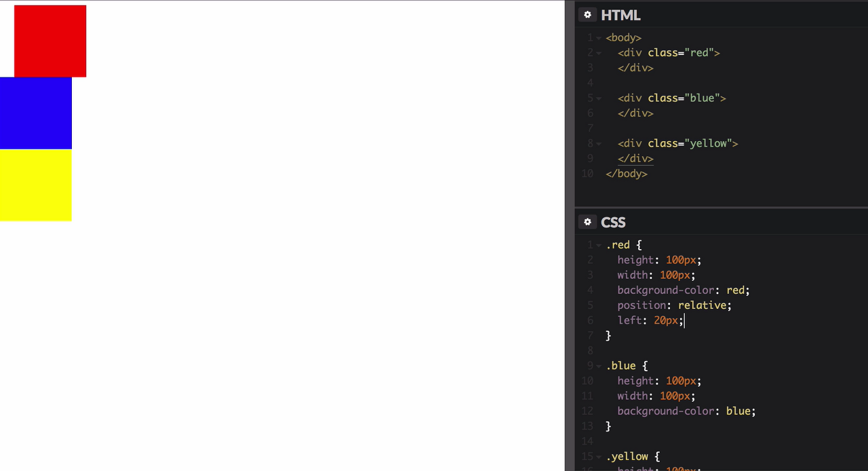This screenshot has height=471, width=868.
Task: Place cursor on the opening <body> tag
Action: point(623,38)
